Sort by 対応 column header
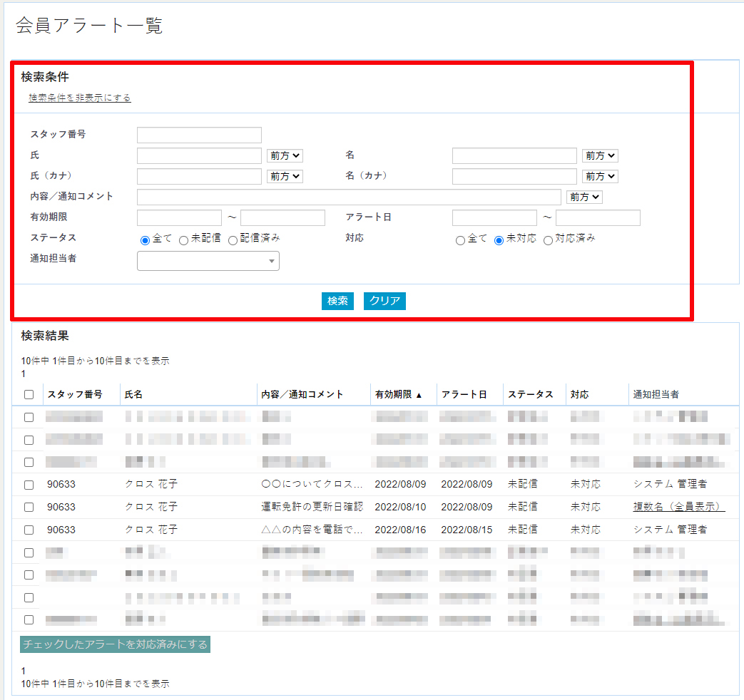Screen dimensions: 744x700 pos(579,395)
